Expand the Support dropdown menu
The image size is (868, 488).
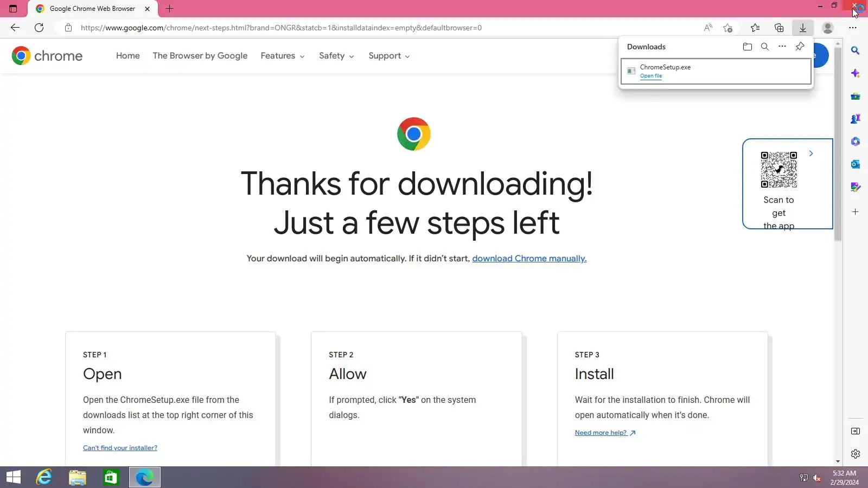[389, 56]
